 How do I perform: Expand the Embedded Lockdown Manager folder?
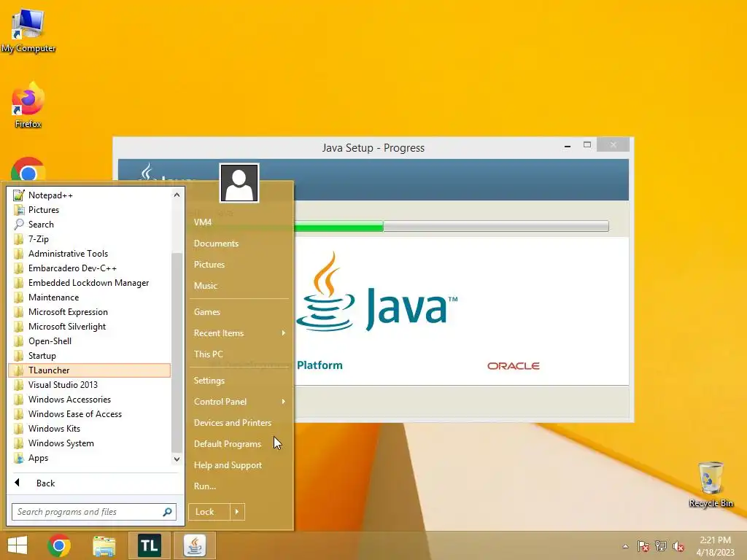point(89,283)
